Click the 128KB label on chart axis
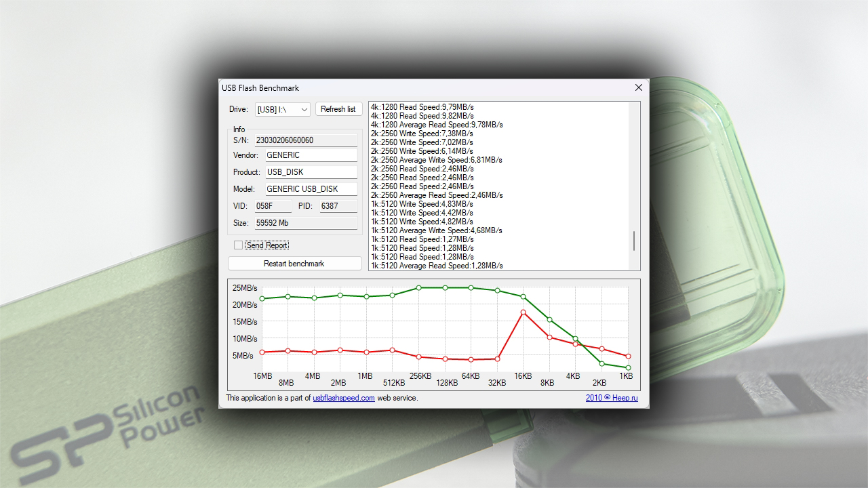The width and height of the screenshot is (868, 488). click(447, 383)
